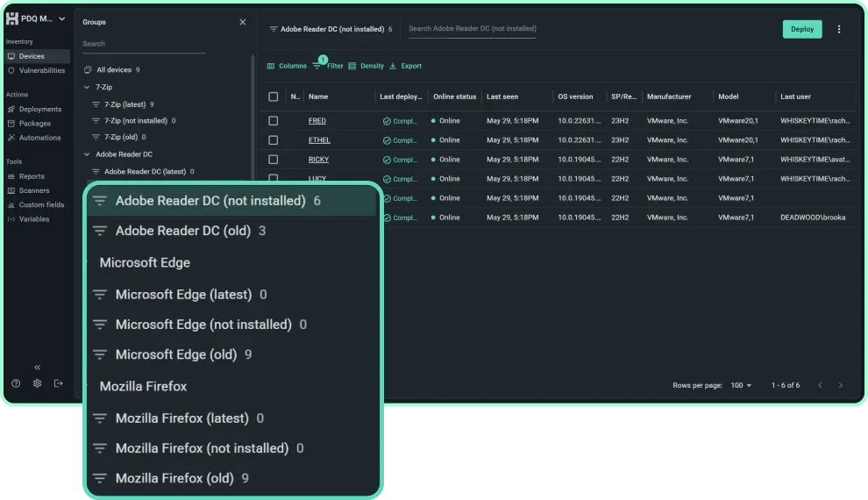The width and height of the screenshot is (868, 500).
Task: Go to the next page arrow
Action: click(x=840, y=385)
